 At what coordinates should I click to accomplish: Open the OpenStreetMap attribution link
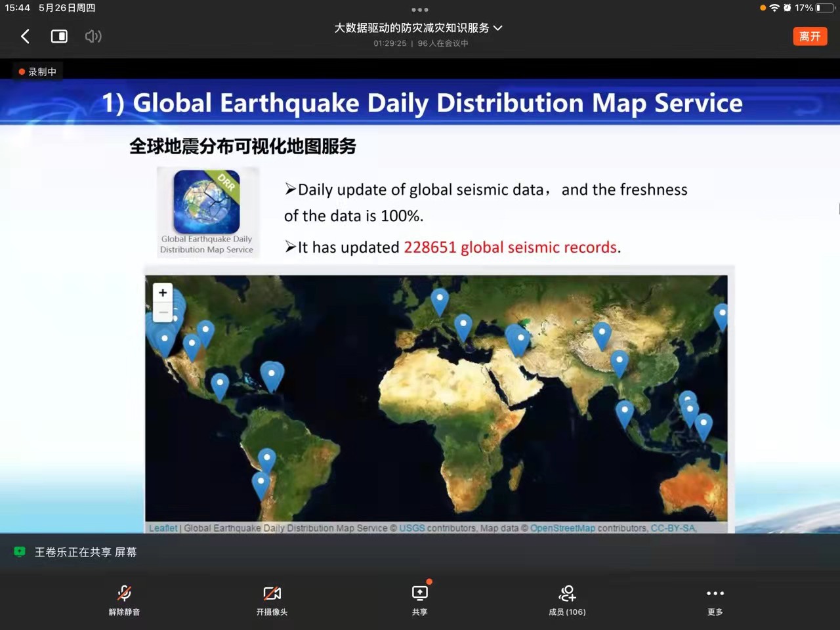562,528
